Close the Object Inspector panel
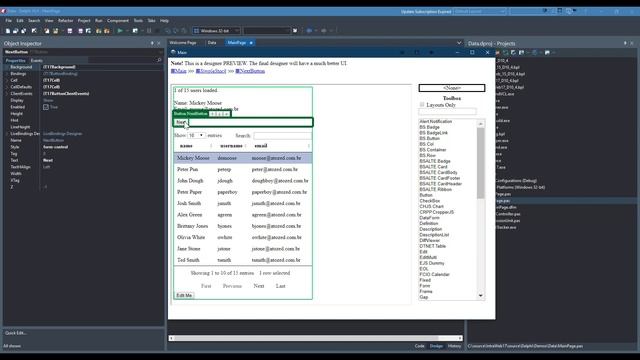This screenshot has width=640, height=360. pos(159,43)
